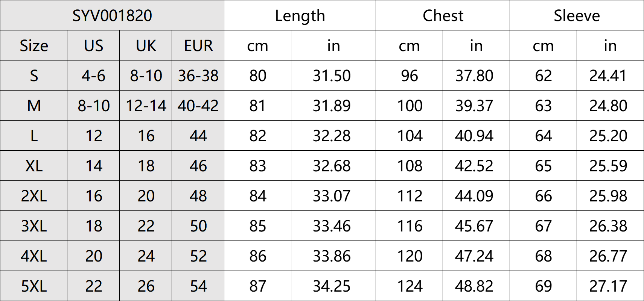Select length cm value 85
This screenshot has height=301, width=644.
257,226
